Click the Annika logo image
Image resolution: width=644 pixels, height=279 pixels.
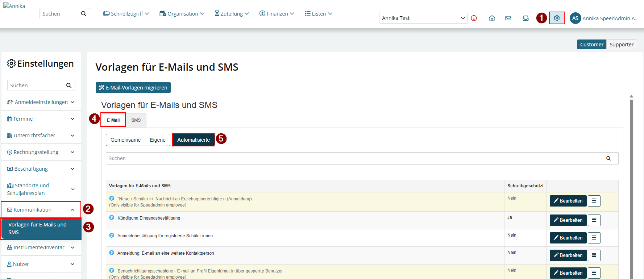[14, 8]
